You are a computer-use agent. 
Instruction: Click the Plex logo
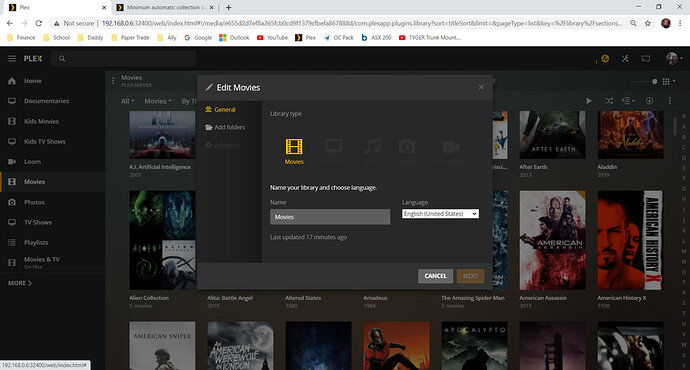tap(33, 59)
